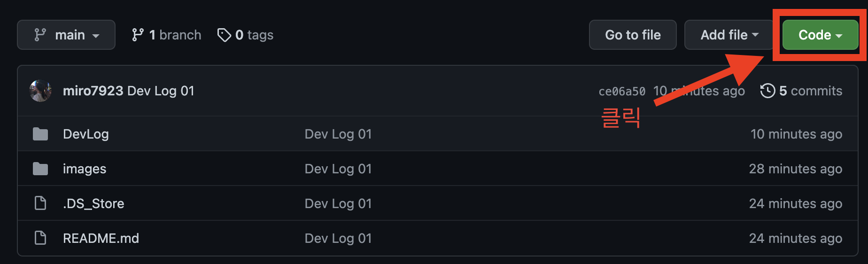This screenshot has height=264, width=868.
Task: Click the images folder icon
Action: point(40,169)
